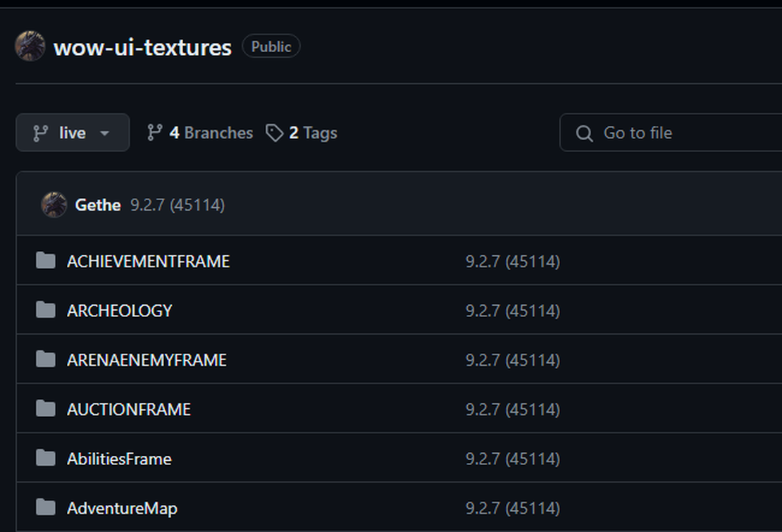The height and width of the screenshot is (532, 782).
Task: Click the folder icon next to ARCHEOLOGY
Action: pyautogui.click(x=46, y=311)
